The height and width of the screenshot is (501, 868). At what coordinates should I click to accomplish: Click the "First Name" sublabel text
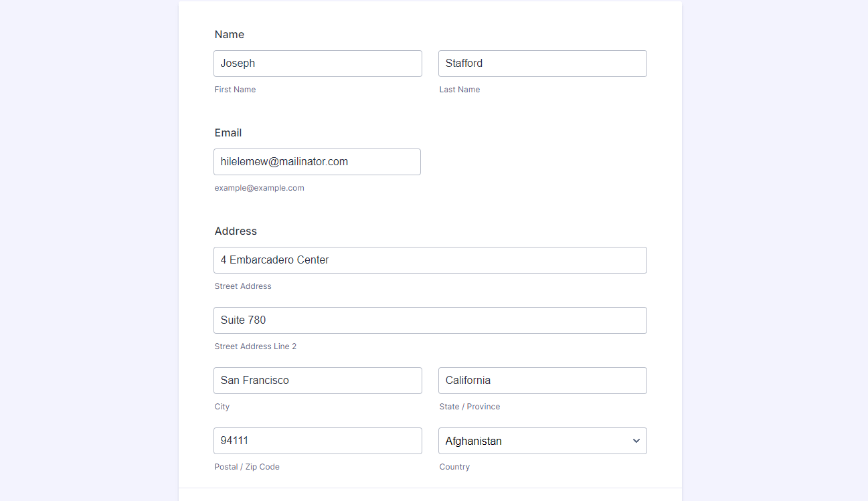235,90
